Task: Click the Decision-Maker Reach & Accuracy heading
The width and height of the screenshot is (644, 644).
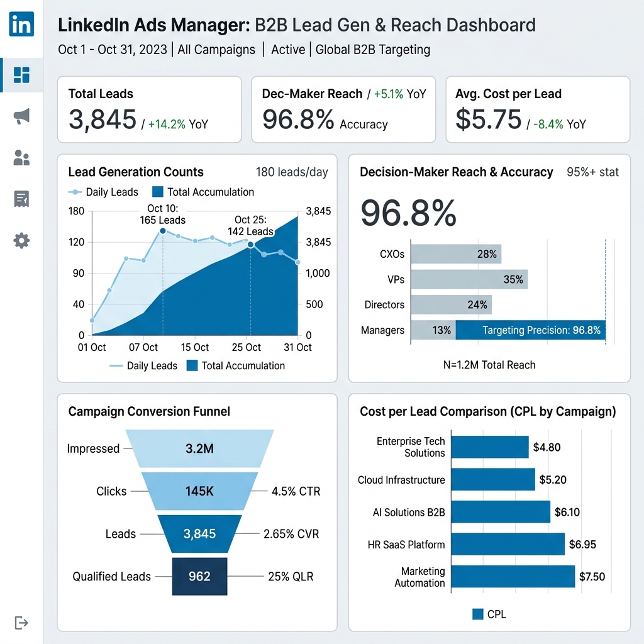Action: coord(457,172)
